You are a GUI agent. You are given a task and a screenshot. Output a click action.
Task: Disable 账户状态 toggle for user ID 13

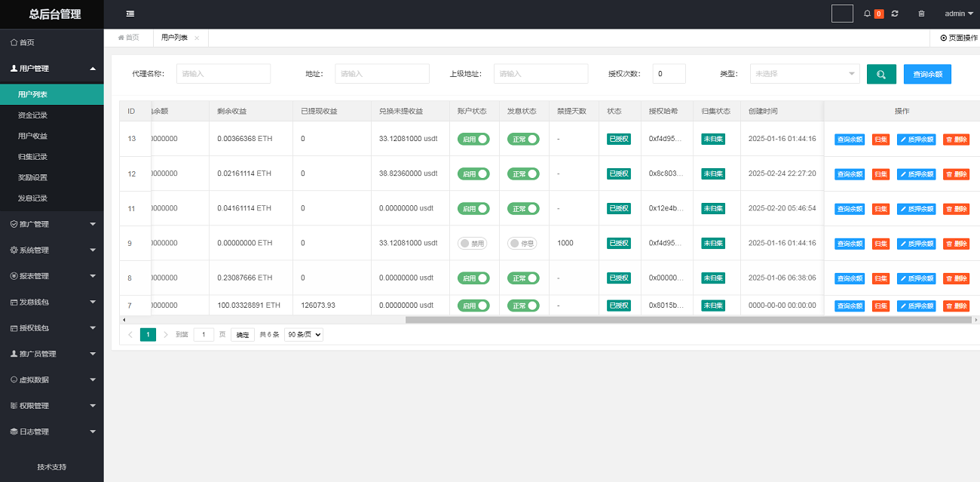[x=473, y=140]
